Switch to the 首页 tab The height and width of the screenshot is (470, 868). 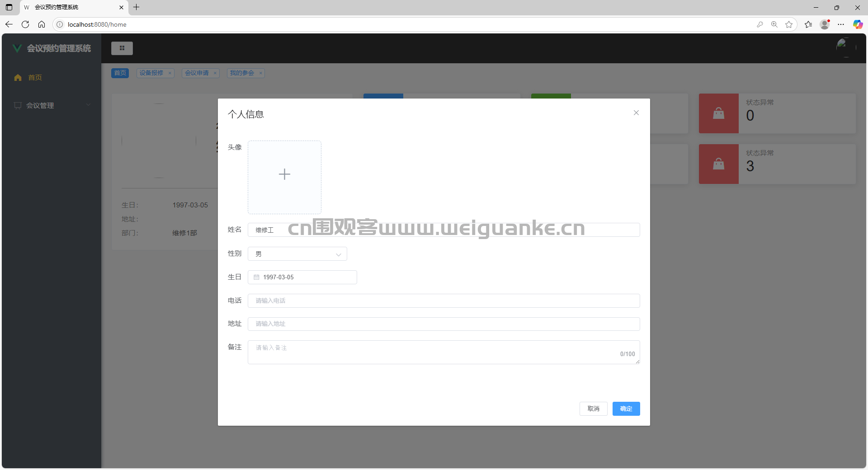click(x=120, y=73)
